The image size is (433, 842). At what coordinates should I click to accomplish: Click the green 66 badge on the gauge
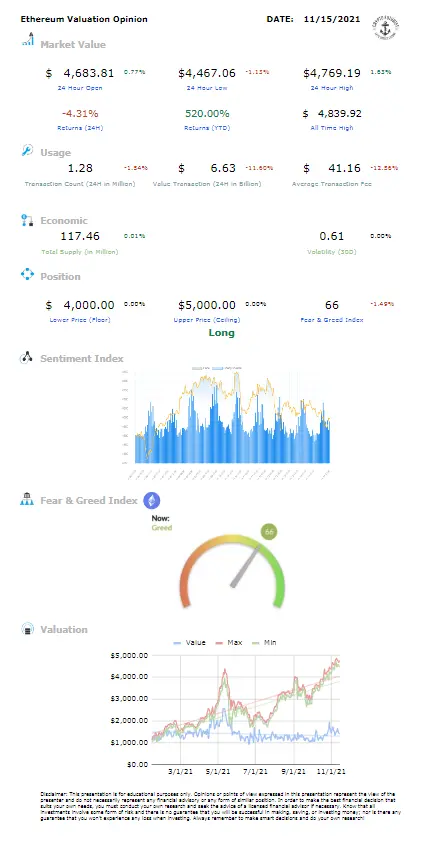tap(269, 532)
